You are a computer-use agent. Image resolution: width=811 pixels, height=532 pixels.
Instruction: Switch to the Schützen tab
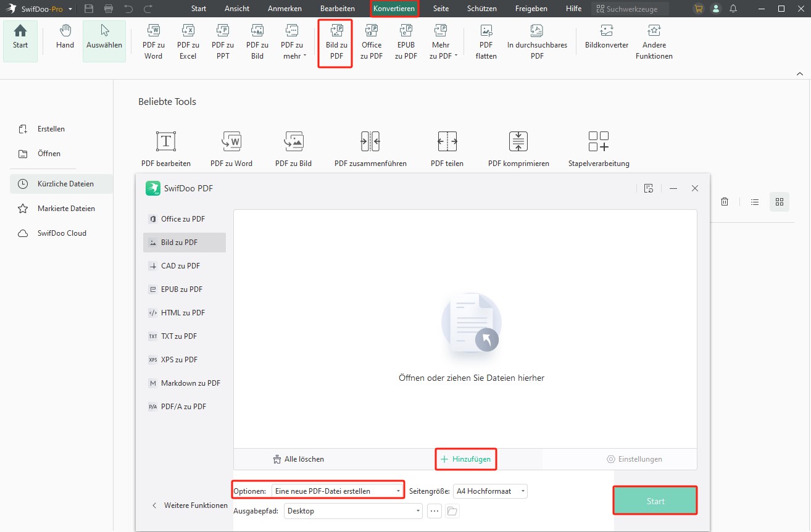(x=482, y=9)
